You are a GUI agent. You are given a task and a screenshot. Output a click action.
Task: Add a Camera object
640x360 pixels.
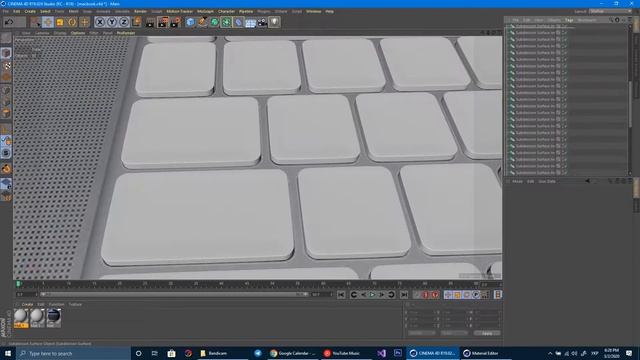(262, 22)
